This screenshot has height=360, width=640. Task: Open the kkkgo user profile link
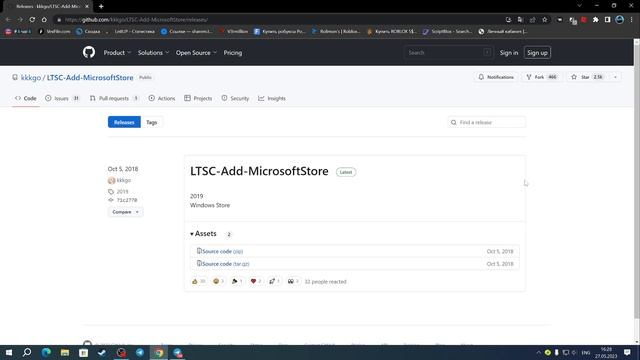31,78
